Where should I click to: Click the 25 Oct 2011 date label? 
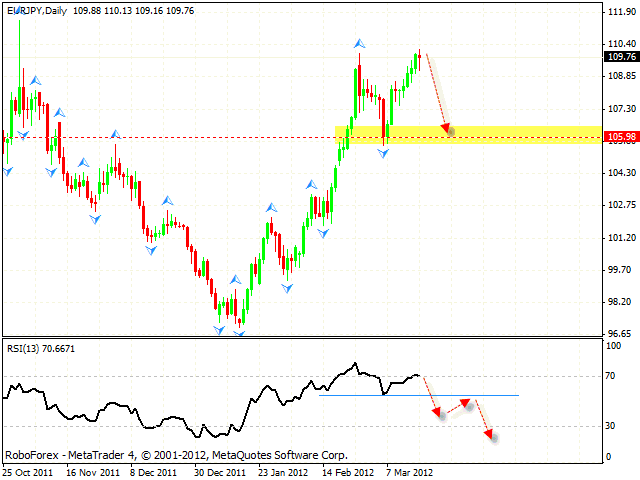tap(28, 470)
